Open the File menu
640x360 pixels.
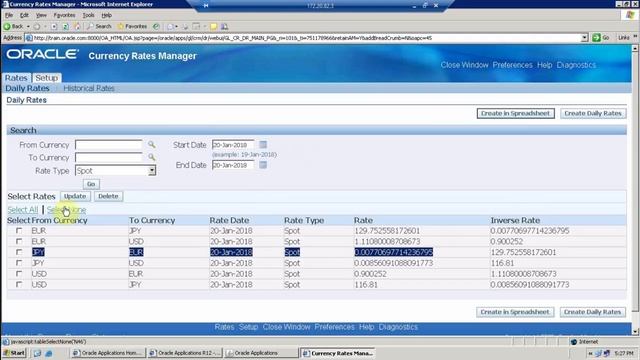pyautogui.click(x=9, y=15)
